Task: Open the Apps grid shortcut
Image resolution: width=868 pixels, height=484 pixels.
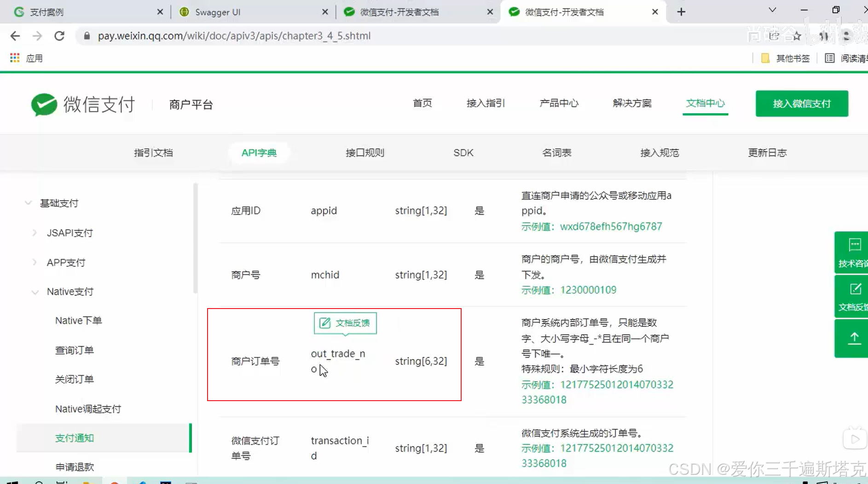Action: point(15,58)
